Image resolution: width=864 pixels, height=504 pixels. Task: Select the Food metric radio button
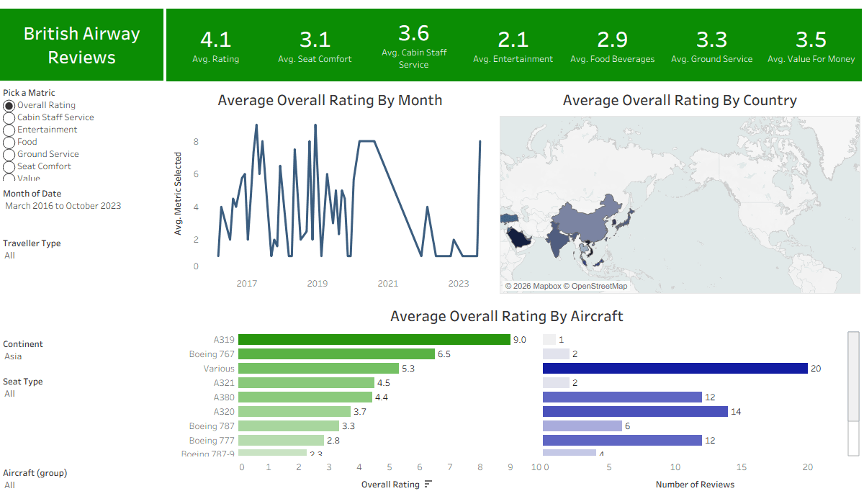coord(9,142)
